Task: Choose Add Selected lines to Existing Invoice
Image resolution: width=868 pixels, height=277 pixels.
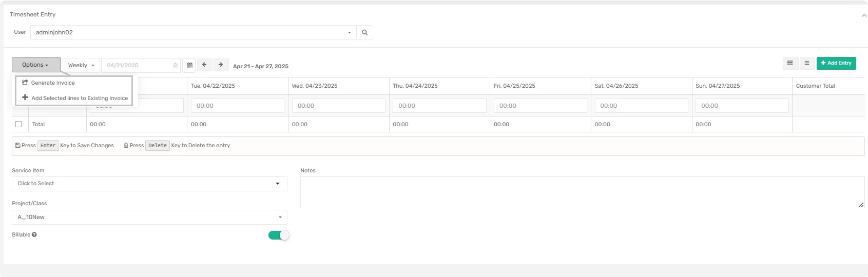Action: pyautogui.click(x=79, y=98)
